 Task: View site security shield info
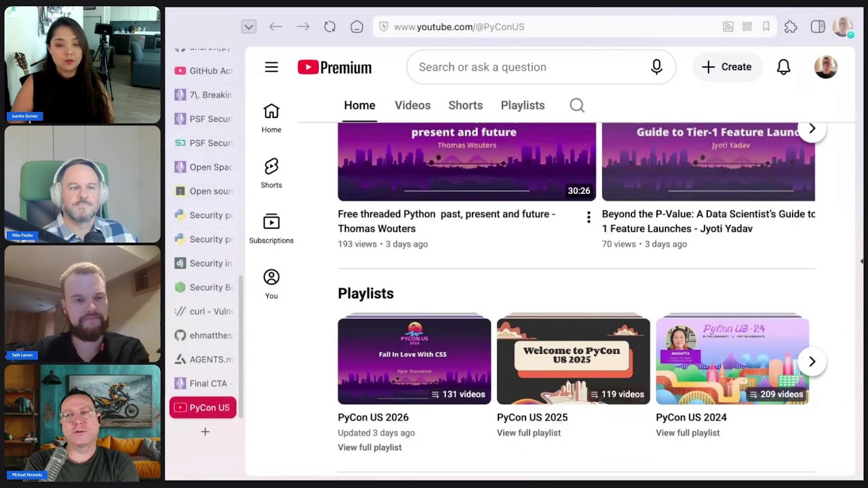click(x=384, y=26)
